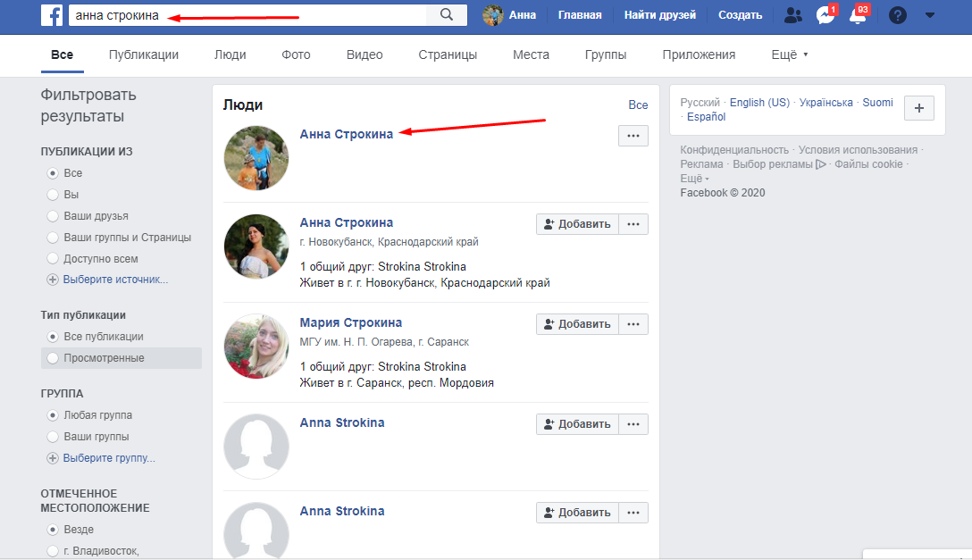Switch to the Страницы tab
This screenshot has width=972, height=560.
click(448, 54)
